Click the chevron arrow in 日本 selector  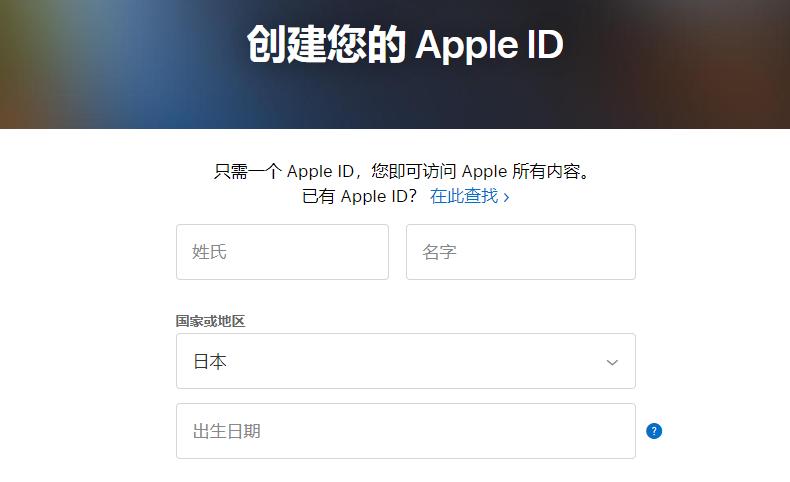point(612,362)
